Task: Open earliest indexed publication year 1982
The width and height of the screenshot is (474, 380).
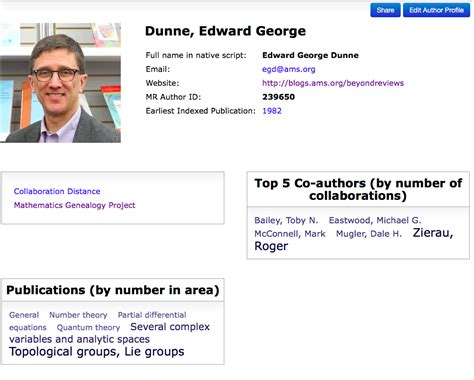Action: point(272,111)
